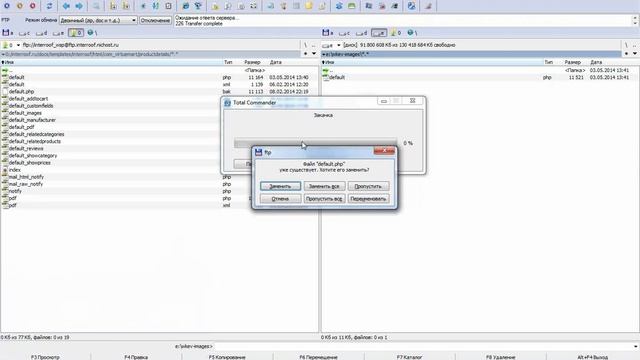The width and height of the screenshot is (640, 360).
Task: Close the ftp overwrite dialog
Action: click(384, 151)
